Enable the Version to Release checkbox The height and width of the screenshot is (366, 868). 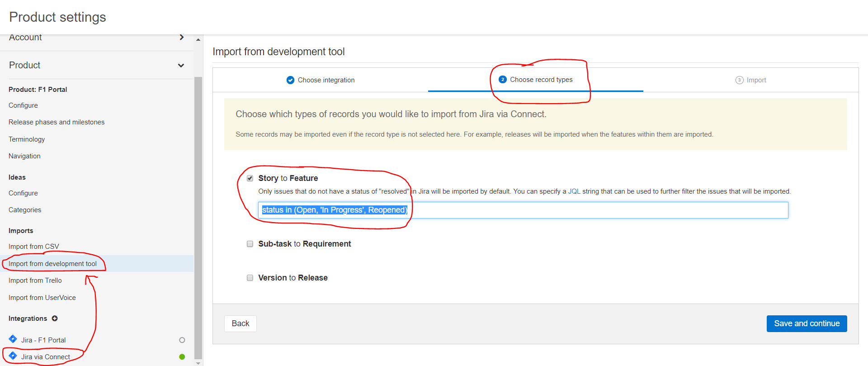(250, 278)
